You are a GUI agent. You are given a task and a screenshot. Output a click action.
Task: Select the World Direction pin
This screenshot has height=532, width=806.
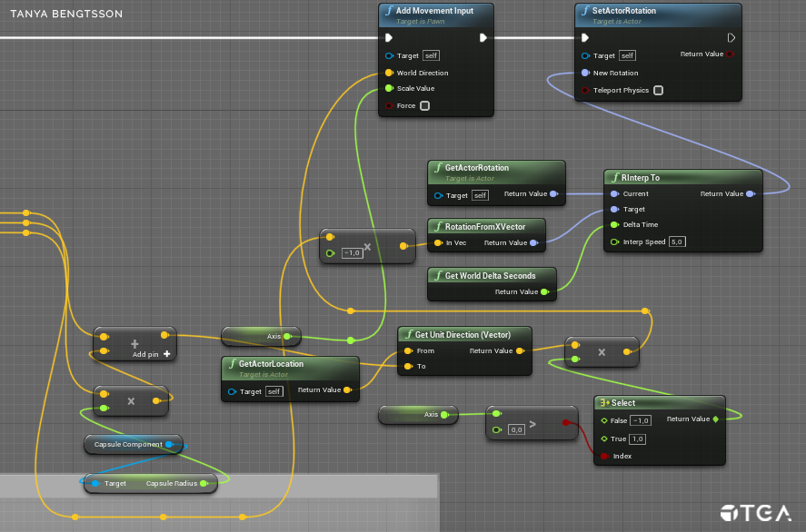[x=389, y=73]
